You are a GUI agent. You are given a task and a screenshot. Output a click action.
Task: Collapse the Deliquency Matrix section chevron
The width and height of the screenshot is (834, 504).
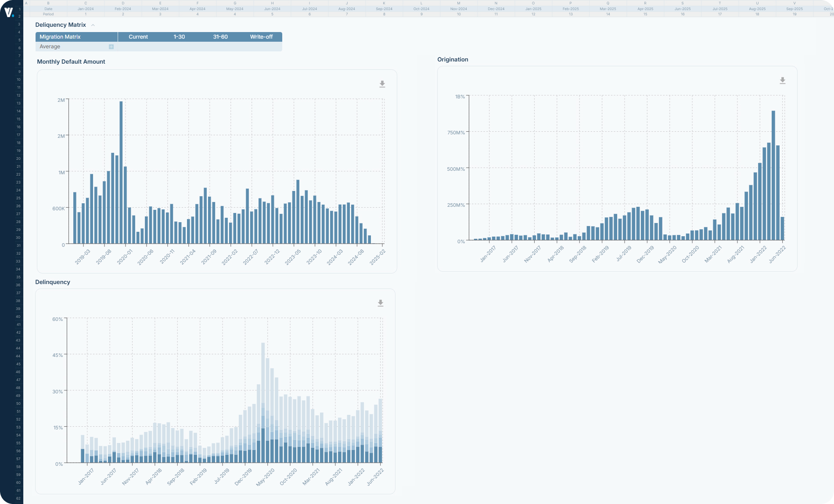click(93, 25)
